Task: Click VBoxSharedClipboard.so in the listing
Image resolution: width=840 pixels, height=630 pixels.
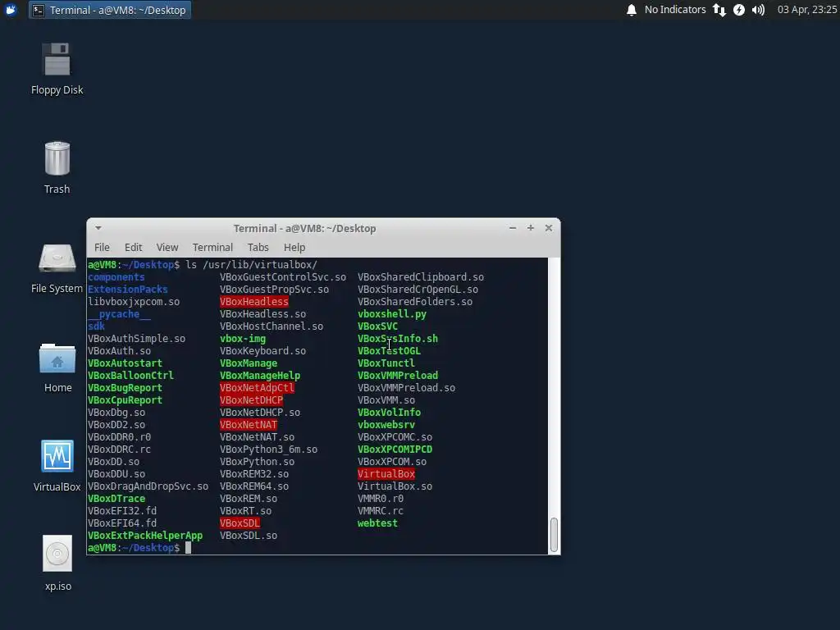Action: point(421,277)
